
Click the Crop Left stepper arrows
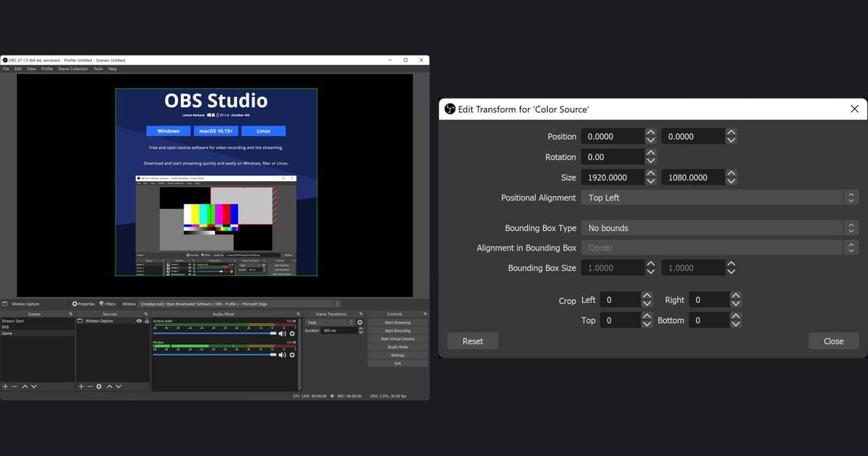pos(647,300)
